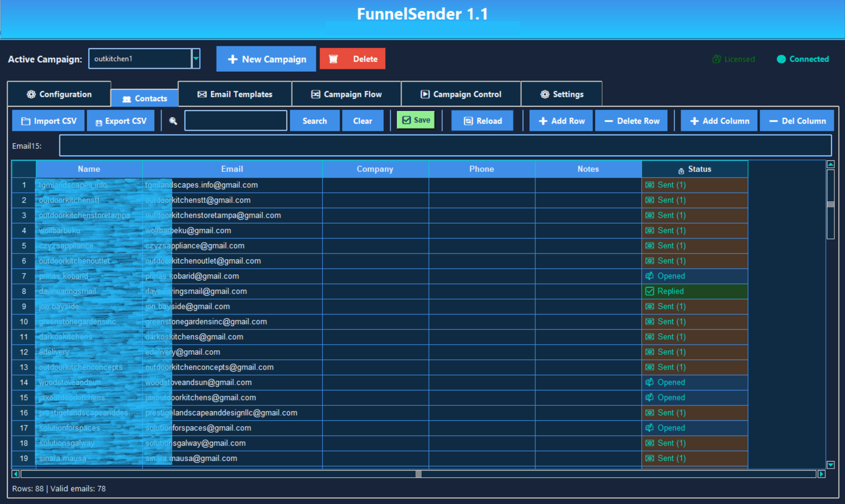This screenshot has width=845, height=504.
Task: Click the green Connected status indicator
Action: [781, 59]
